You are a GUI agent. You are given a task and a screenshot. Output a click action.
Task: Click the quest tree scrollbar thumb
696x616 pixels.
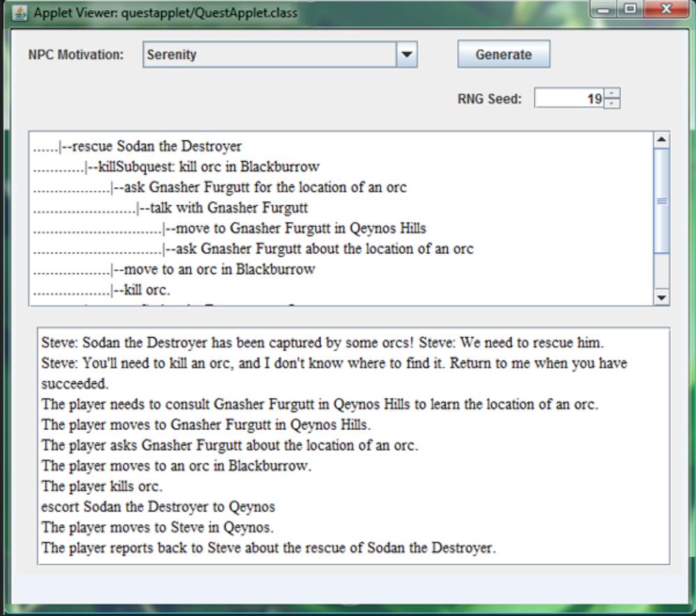pos(661,201)
